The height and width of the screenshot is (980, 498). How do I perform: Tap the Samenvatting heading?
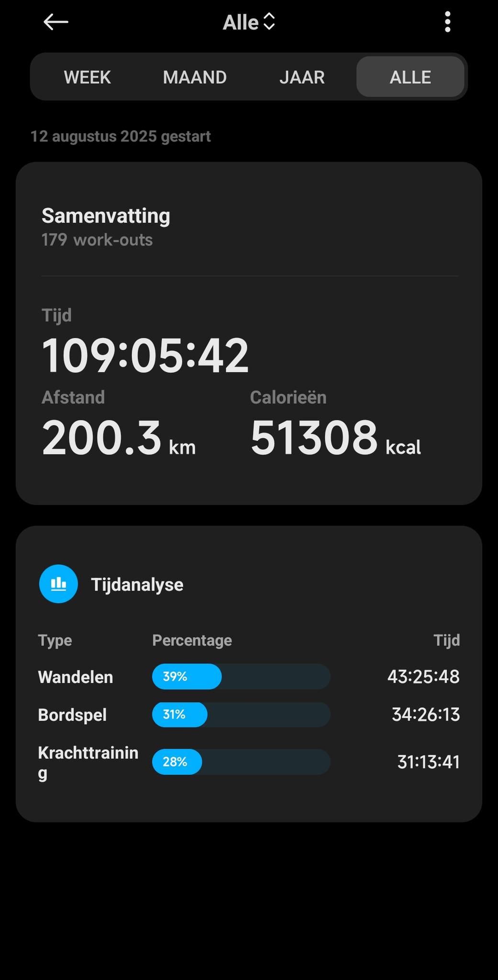click(x=106, y=216)
